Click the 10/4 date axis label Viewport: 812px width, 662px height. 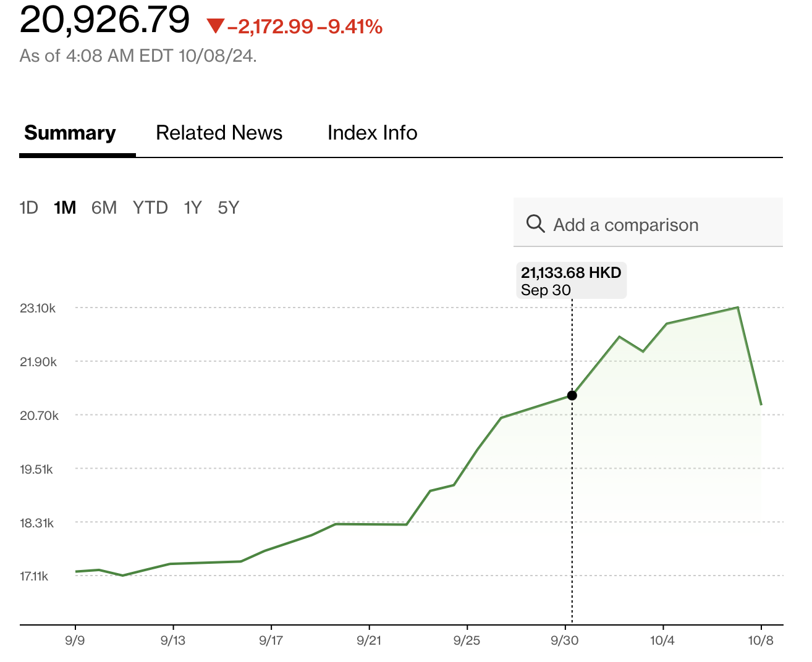tap(662, 640)
